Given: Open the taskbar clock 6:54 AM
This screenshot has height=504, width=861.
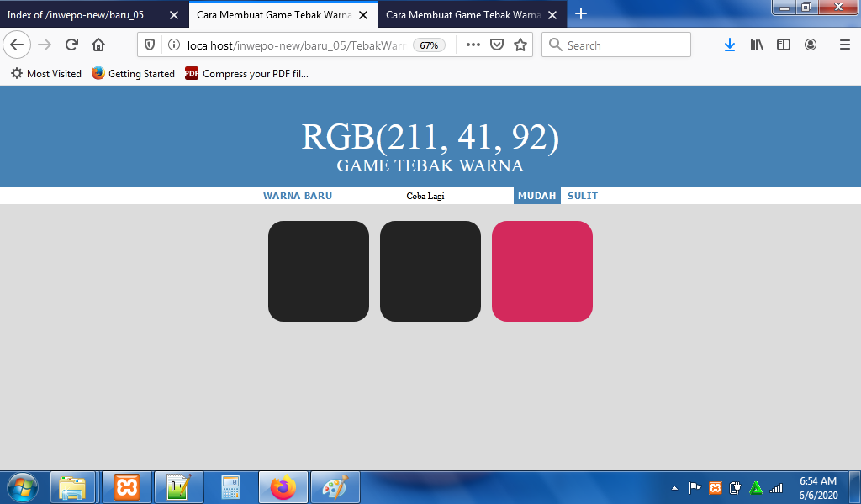Looking at the screenshot, I should pos(818,487).
